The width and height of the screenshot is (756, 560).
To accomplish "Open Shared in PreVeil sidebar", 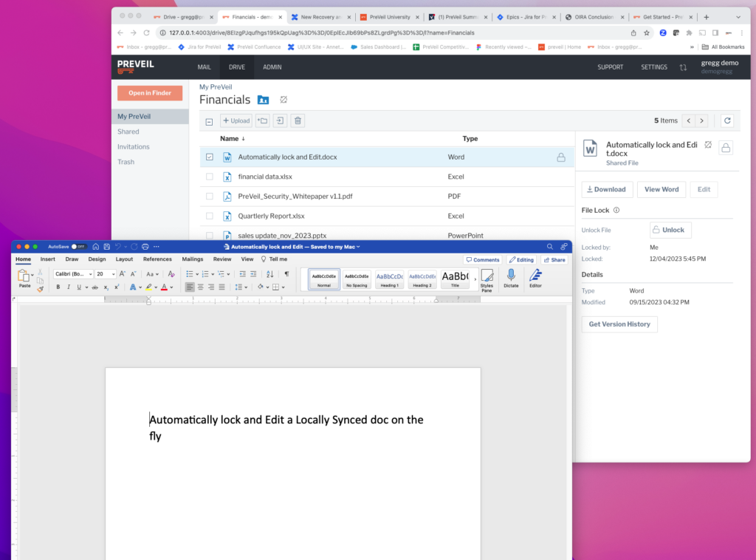I will (128, 132).
